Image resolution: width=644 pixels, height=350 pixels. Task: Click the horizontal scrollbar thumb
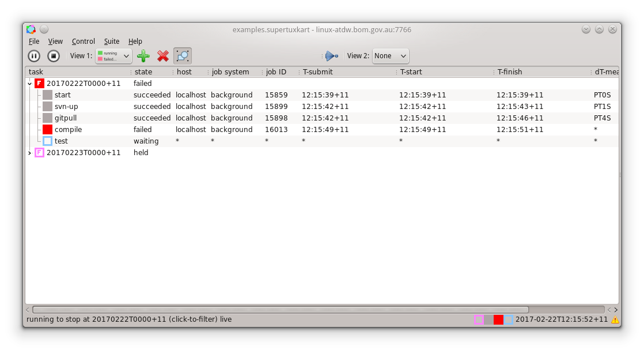(281, 309)
